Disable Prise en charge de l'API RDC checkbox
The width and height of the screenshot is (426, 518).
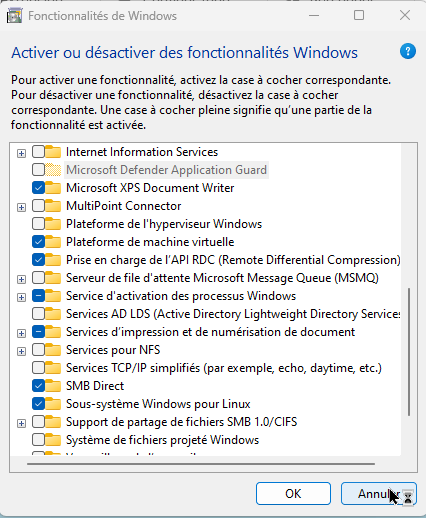coord(38,260)
